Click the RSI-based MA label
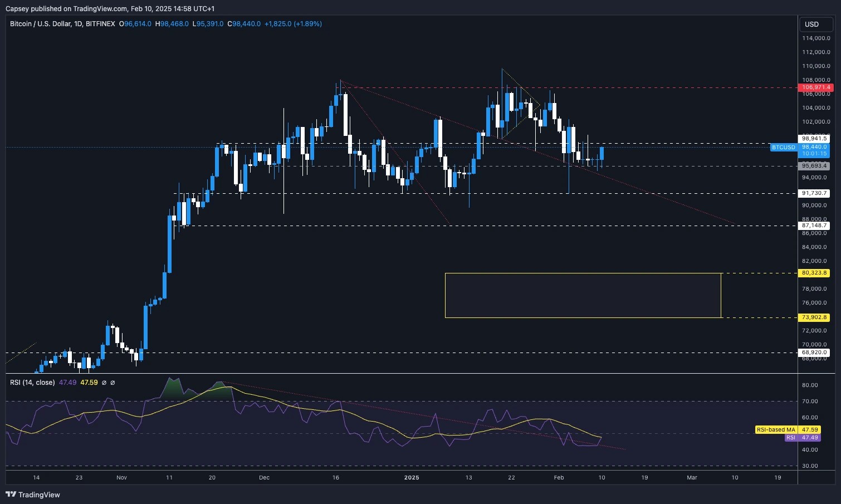Screen dimensions: 841x504 click(776, 429)
